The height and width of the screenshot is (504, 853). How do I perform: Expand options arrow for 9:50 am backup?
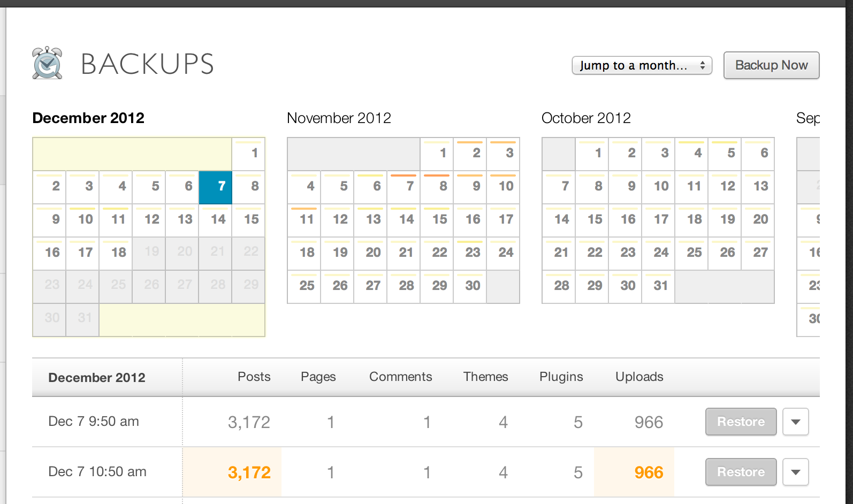(795, 422)
